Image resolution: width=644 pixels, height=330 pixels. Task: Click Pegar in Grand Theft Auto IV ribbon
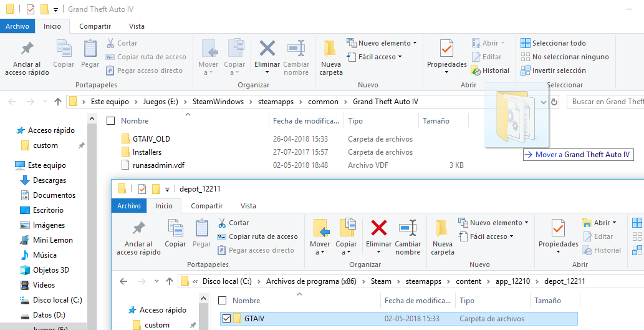[x=90, y=54]
